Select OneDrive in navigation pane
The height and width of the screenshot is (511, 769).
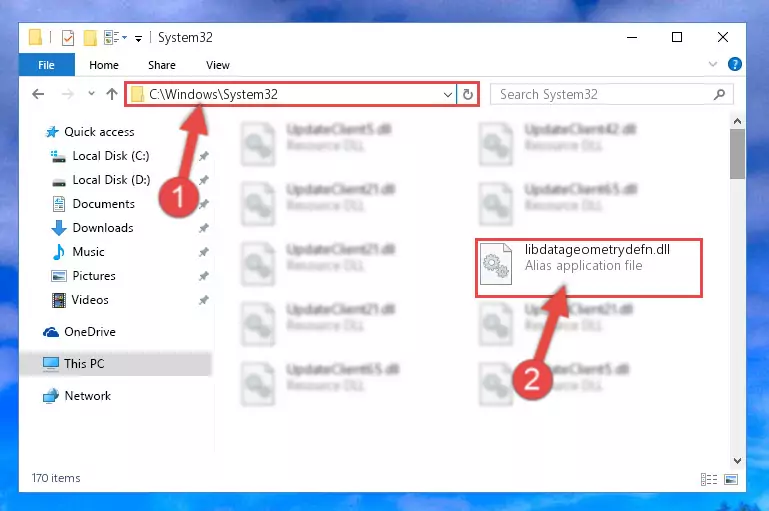[x=90, y=332]
